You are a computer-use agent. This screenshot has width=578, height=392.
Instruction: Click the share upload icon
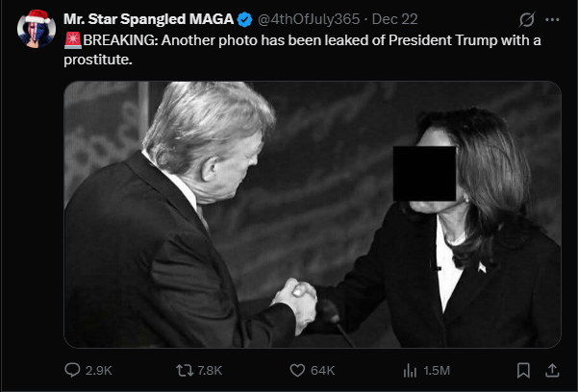click(x=552, y=370)
